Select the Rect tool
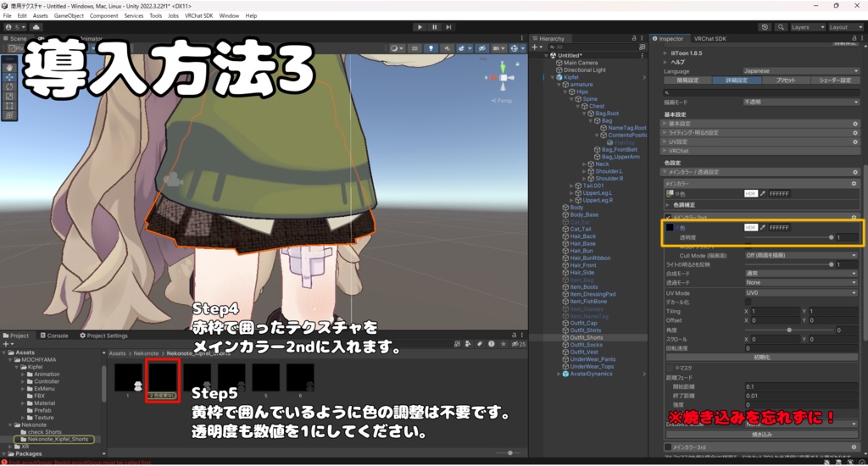 (9, 106)
